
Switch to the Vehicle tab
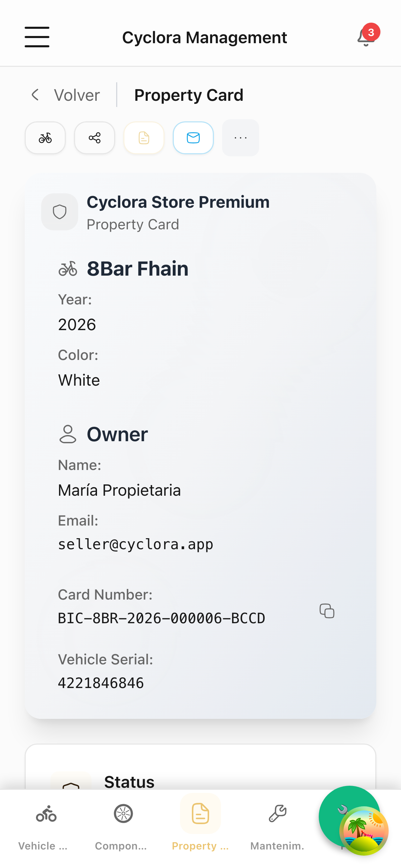44,827
